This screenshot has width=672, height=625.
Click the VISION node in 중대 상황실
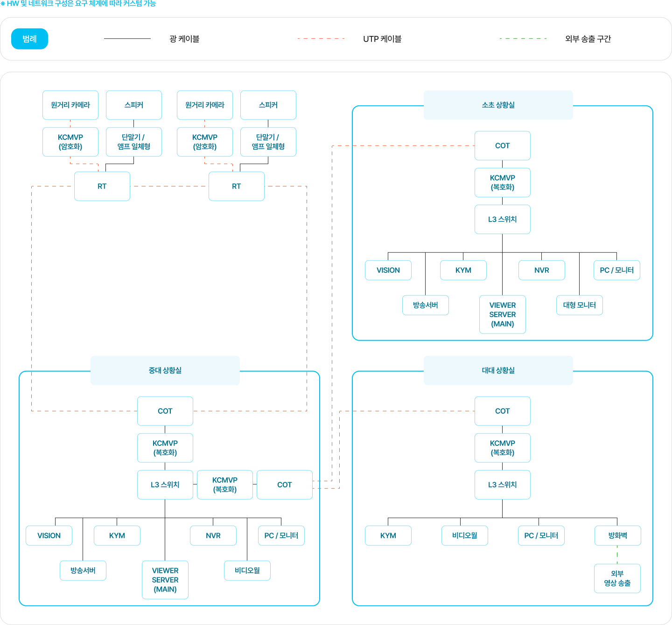point(49,535)
